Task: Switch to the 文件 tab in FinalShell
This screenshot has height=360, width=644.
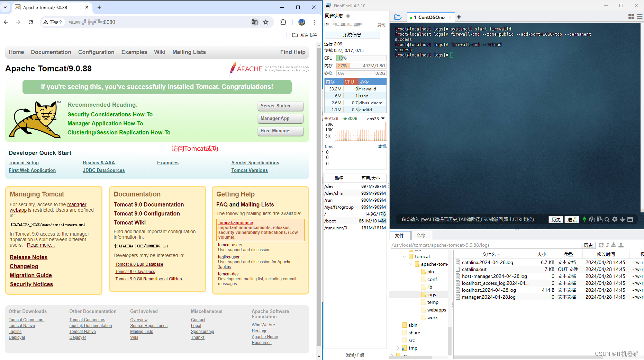Action: pos(399,236)
